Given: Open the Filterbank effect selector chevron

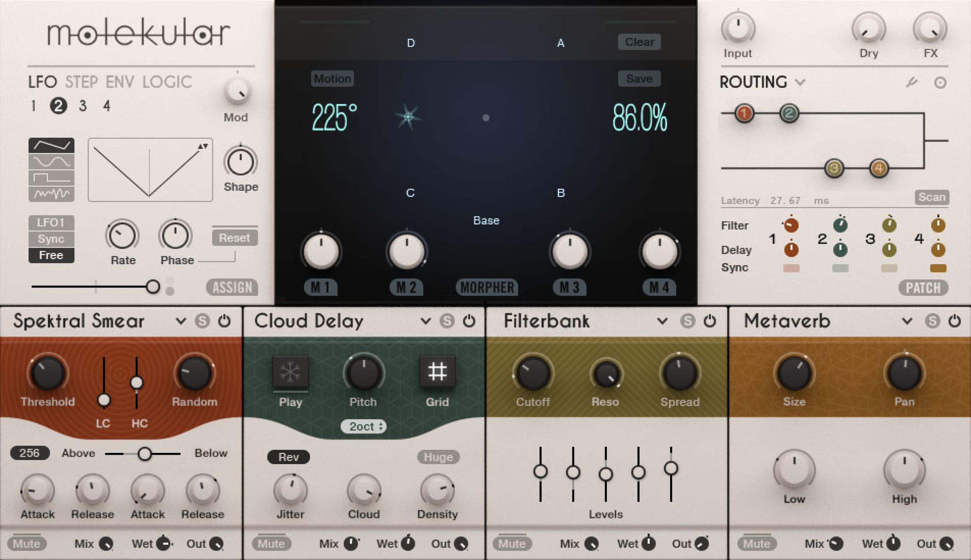Looking at the screenshot, I should click(x=662, y=320).
